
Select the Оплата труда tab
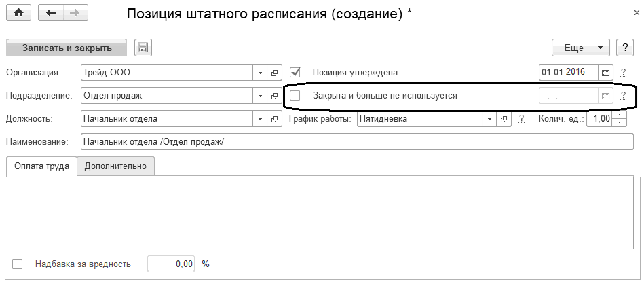41,166
